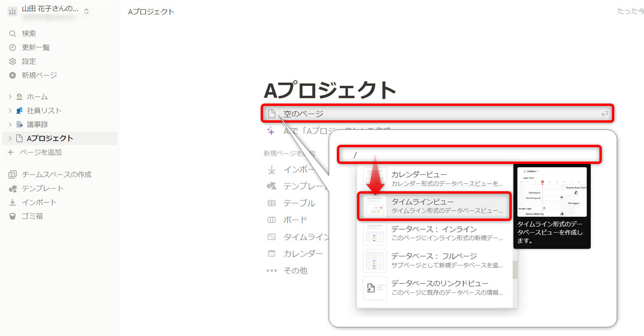Expand the Aプロジェクト page tree
The height and width of the screenshot is (336, 644).
(x=10, y=139)
